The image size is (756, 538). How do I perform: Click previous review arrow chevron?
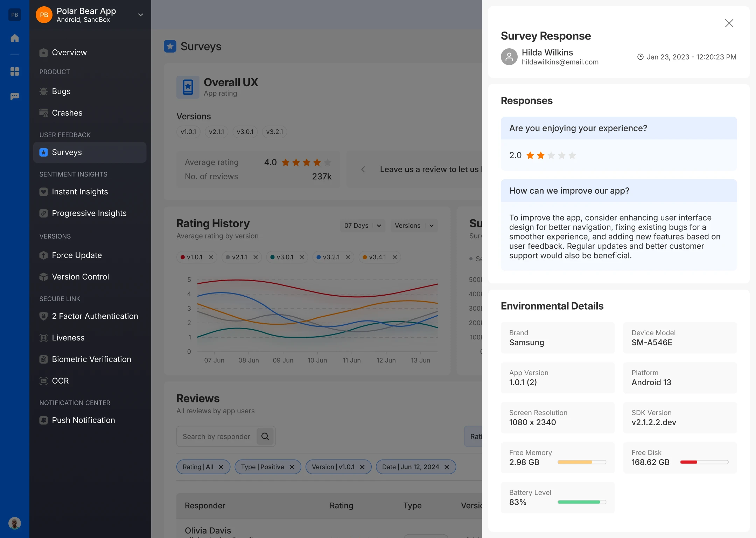[x=363, y=170]
